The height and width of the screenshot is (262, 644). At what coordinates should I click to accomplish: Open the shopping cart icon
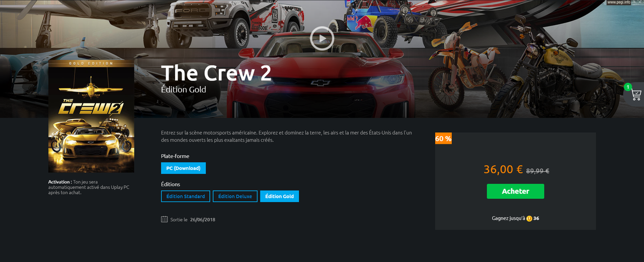[636, 94]
